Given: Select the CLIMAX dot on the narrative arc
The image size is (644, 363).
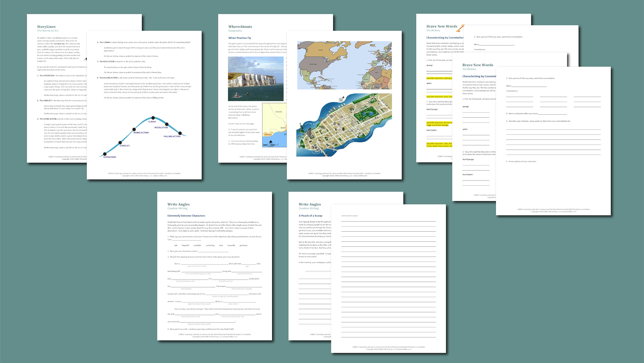Looking at the screenshot, I should pos(153,118).
